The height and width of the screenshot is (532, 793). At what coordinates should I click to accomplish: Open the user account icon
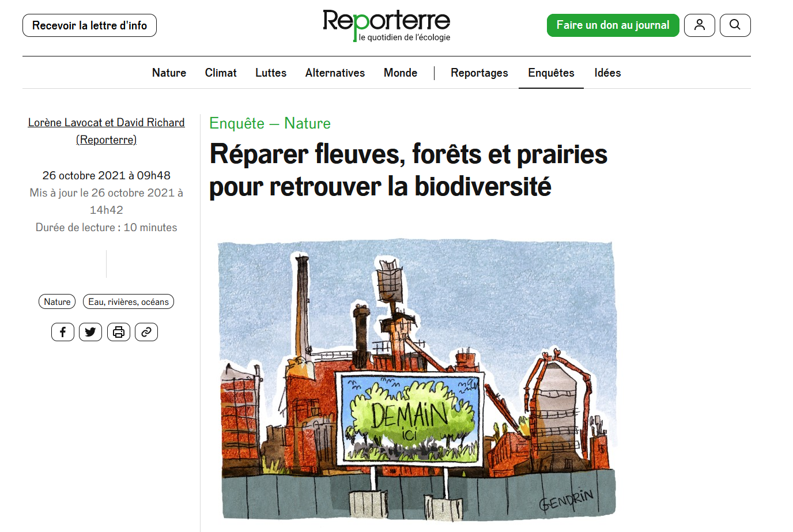(x=699, y=25)
